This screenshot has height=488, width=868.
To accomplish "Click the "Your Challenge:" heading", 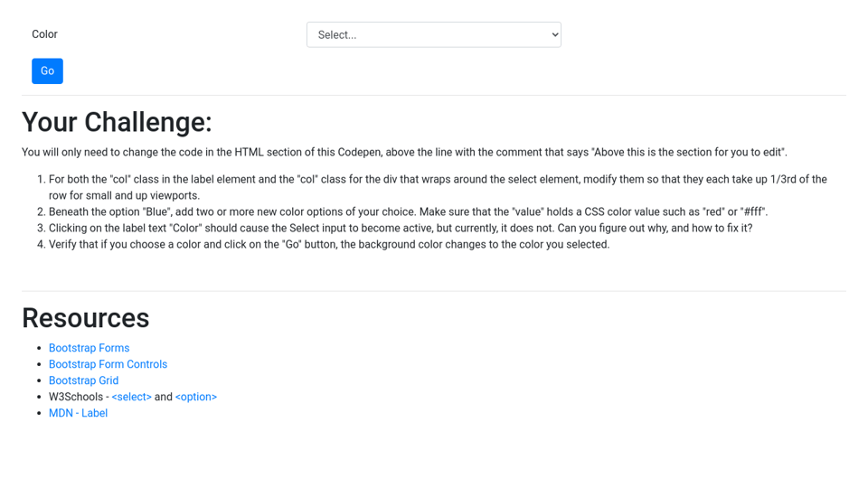I will [117, 122].
